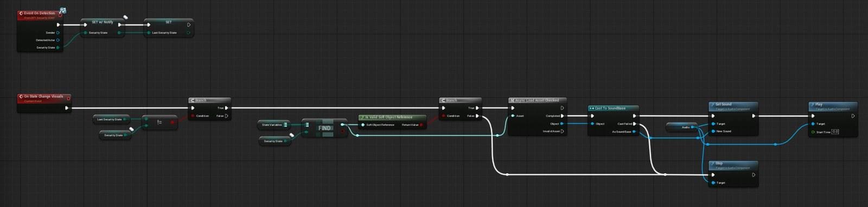Image resolution: width=868 pixels, height=207 pixels.
Task: Click True exec pin on first Branch
Action: pos(226,108)
